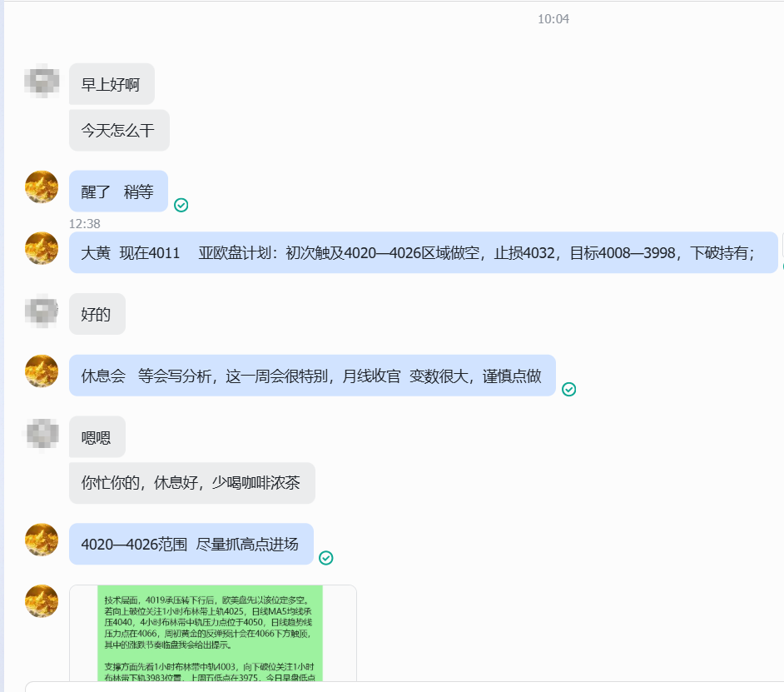Click blurred avatar beside 嗯嗯
784x692 pixels.
point(42,434)
